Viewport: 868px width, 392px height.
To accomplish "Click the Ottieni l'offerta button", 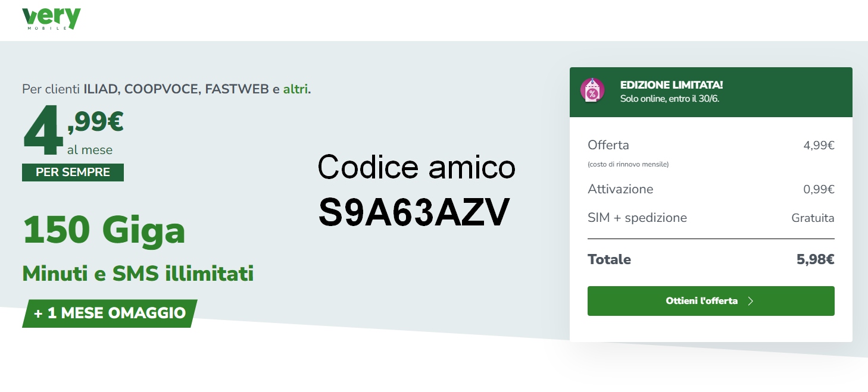I will coord(711,301).
